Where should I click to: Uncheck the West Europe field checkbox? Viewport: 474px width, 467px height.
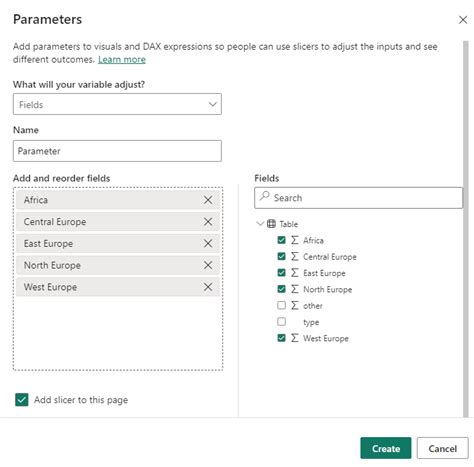click(x=282, y=338)
